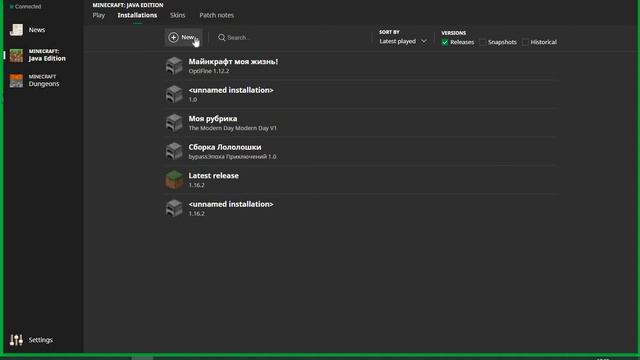This screenshot has width=640, height=360.
Task: Open Minecraft Dungeons icon in sidebar
Action: pos(16,80)
